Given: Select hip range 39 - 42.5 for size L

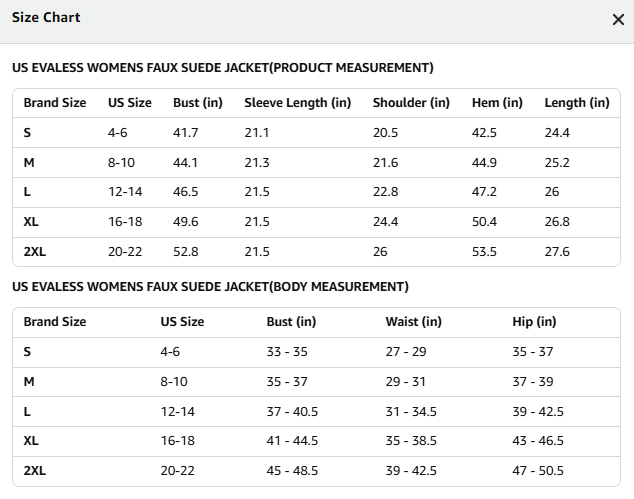Looking at the screenshot, I should pyautogui.click(x=538, y=412).
